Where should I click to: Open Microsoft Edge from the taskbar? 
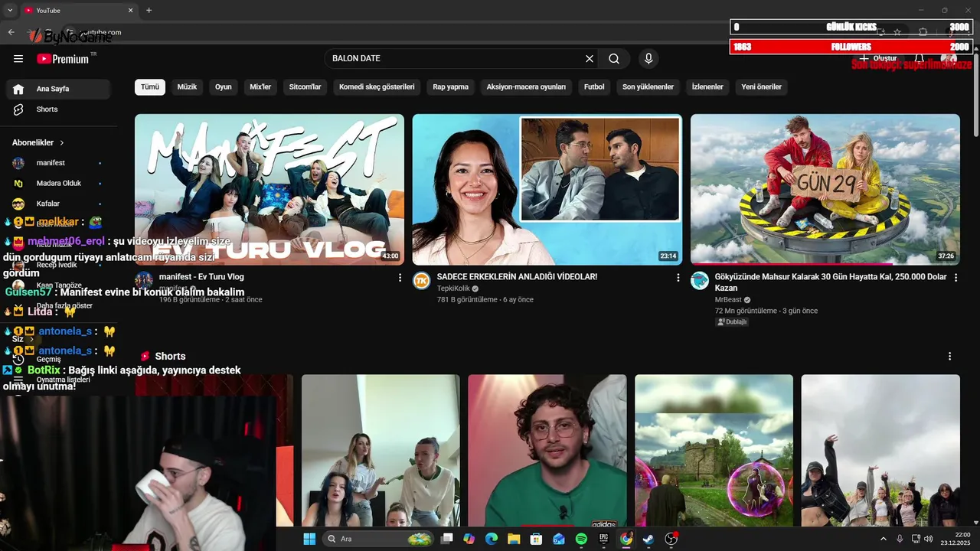tap(491, 539)
